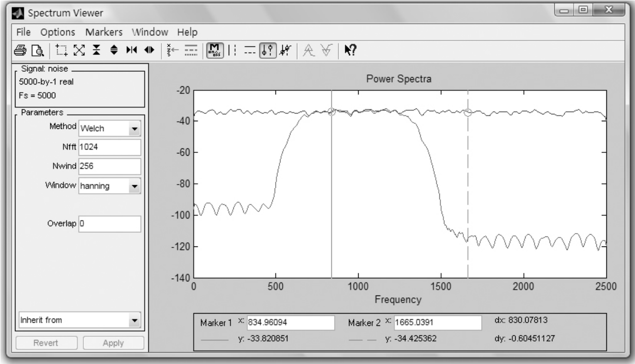Viewport: 635px width, 364px height.
Task: Click the Marker 2 x value field
Action: (x=438, y=323)
